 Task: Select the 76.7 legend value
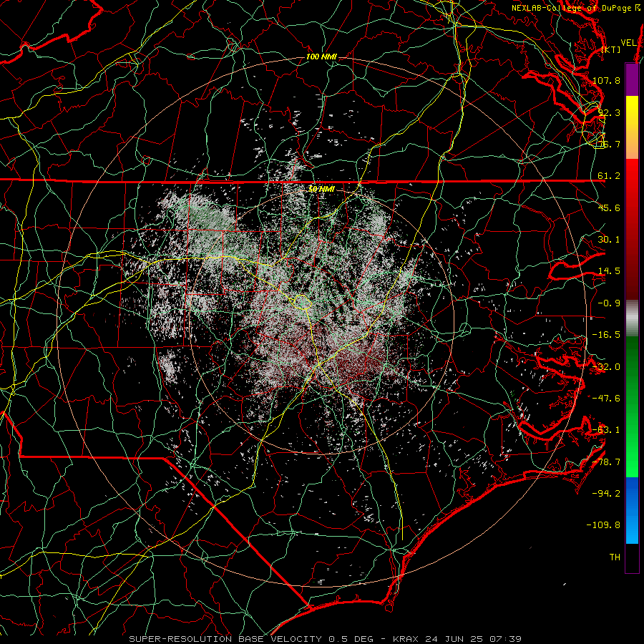coord(609,144)
